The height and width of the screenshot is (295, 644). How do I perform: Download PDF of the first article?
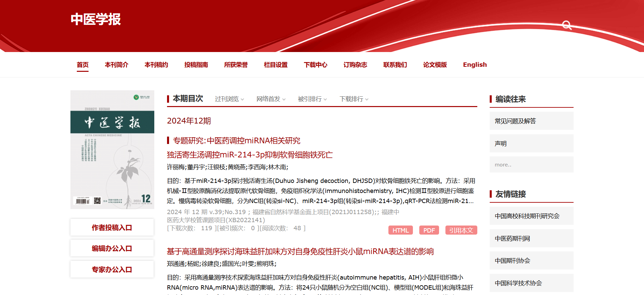coord(429,230)
